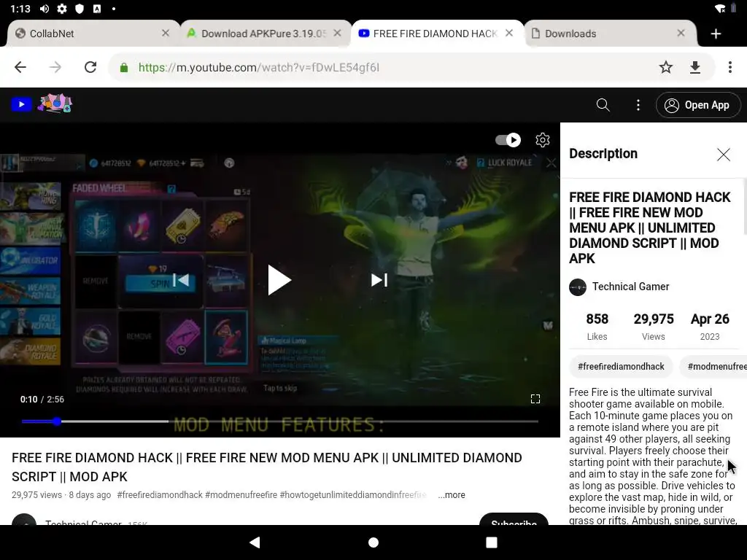
Task: Open settings gear in status bar
Action: coord(62,9)
